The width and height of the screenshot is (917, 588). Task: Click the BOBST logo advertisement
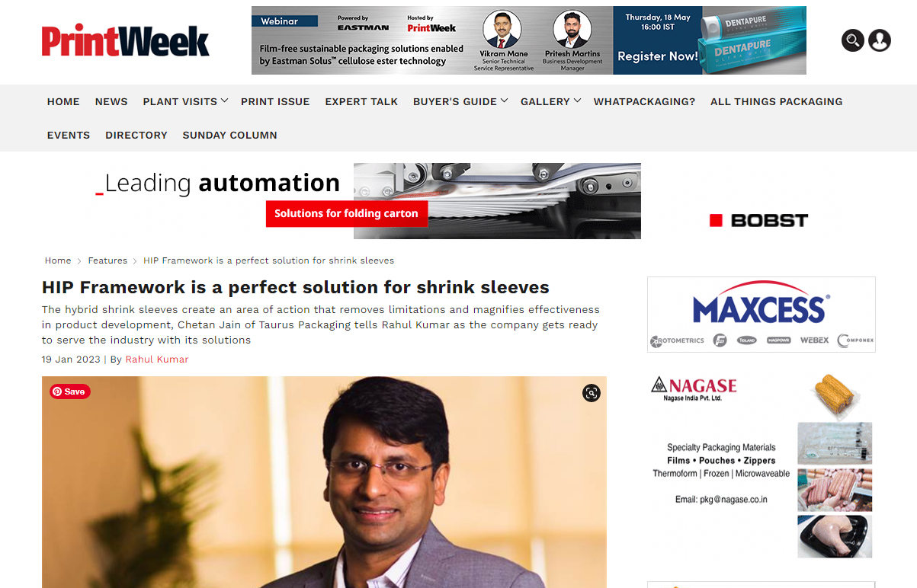758,220
